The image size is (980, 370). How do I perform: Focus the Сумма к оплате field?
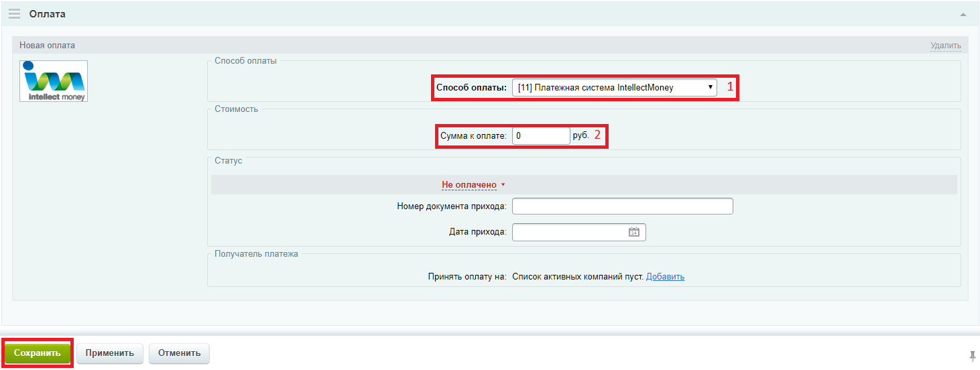click(x=540, y=136)
